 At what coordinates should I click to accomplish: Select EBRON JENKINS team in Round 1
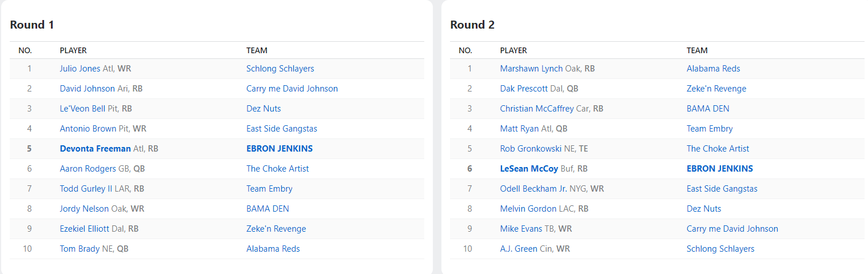click(280, 149)
